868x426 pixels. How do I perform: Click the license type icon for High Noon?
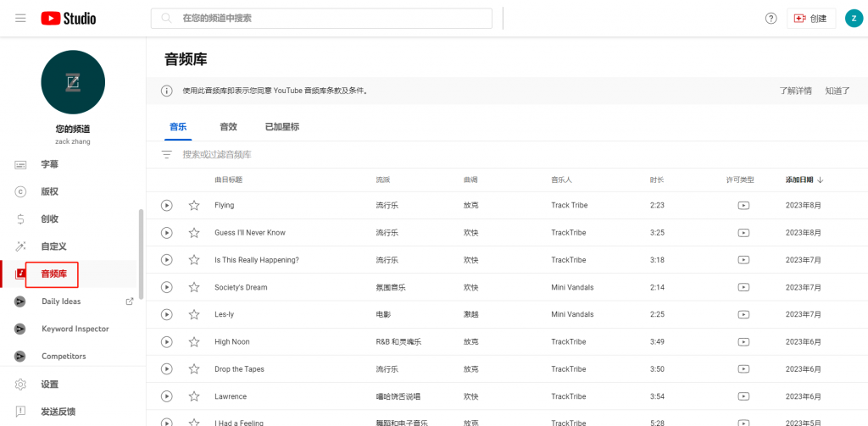(744, 342)
